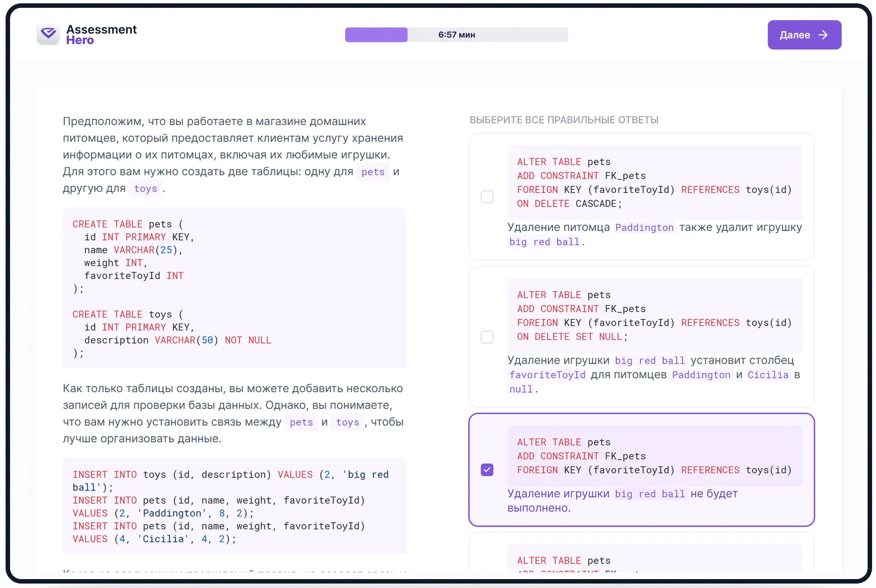This screenshot has height=588, width=876.
Task: Click the 'ВЫБЕРИТЕ ВСЕ ПРАВИЛЬНЫЕ ОТВЕТЫ' heading
Action: pos(564,120)
